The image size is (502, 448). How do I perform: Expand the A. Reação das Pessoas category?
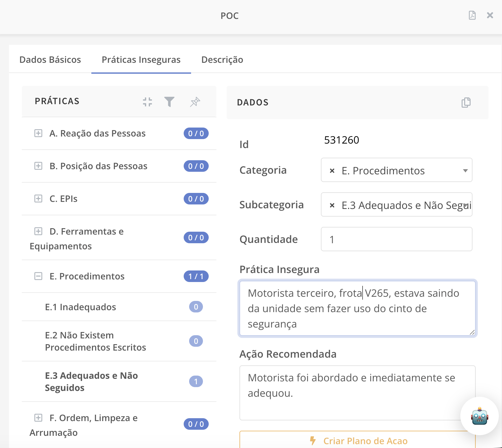point(38,133)
